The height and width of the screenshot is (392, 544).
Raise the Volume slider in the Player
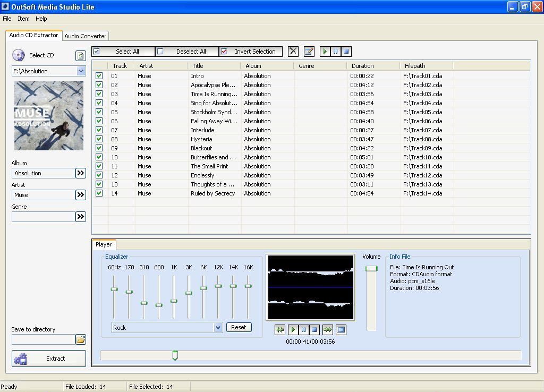pos(370,268)
